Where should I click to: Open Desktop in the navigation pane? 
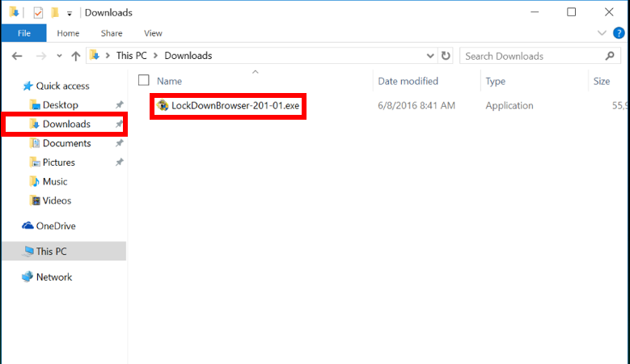pyautogui.click(x=61, y=105)
